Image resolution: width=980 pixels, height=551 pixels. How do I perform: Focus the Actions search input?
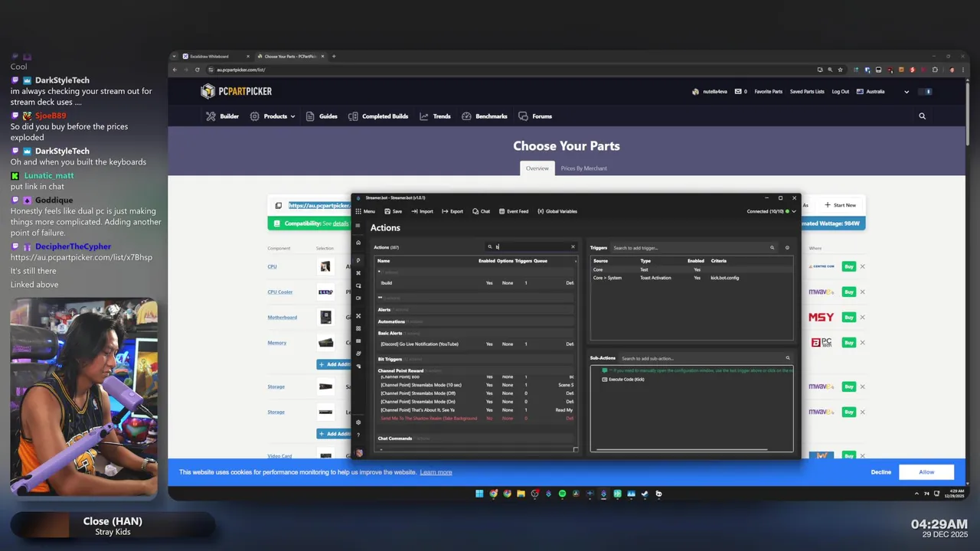[530, 247]
